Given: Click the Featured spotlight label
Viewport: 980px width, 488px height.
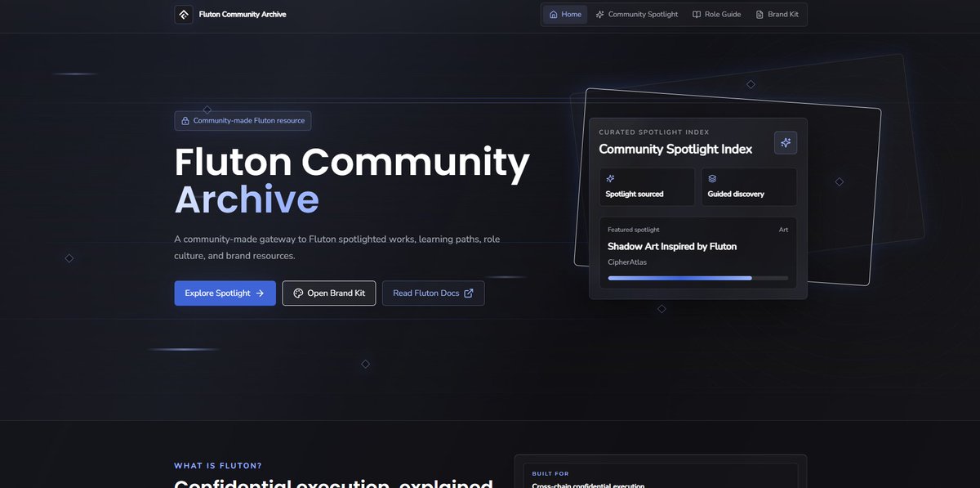Looking at the screenshot, I should pyautogui.click(x=634, y=230).
